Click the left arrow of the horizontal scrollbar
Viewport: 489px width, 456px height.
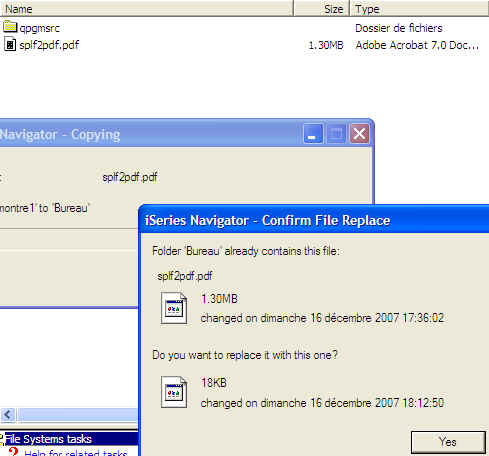coord(8,415)
